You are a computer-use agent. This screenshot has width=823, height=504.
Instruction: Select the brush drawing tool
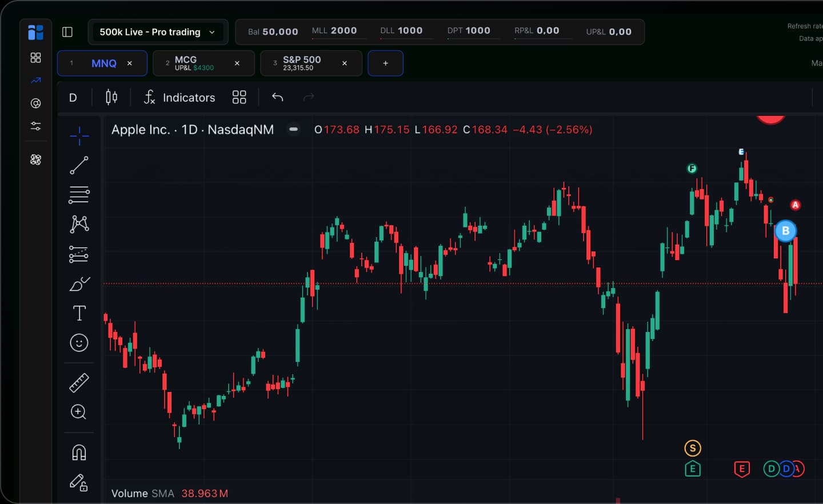coord(79,283)
